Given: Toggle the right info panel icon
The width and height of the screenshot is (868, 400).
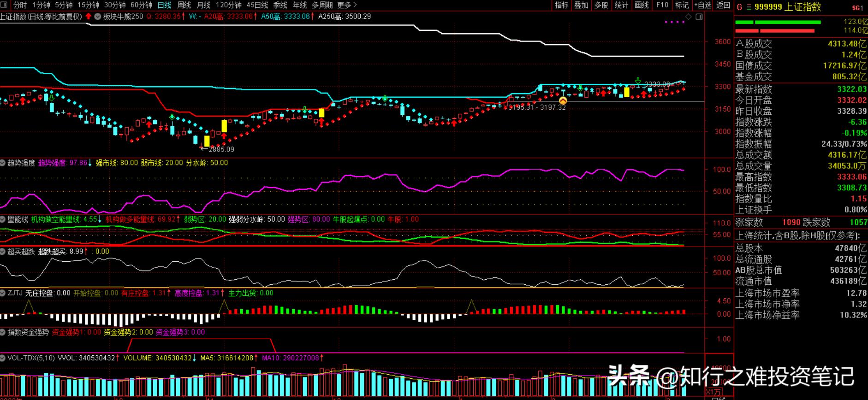Looking at the screenshot, I should pyautogui.click(x=699, y=17).
